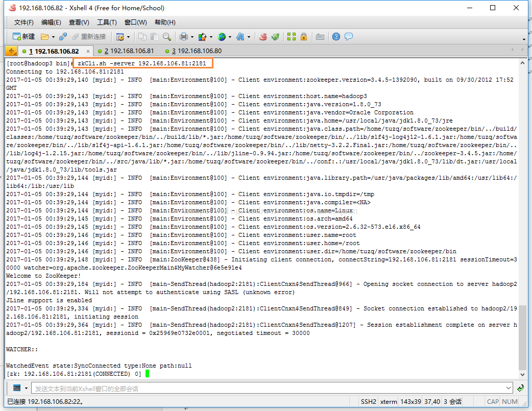Expand the printer dropdown arrow

click(x=192, y=37)
